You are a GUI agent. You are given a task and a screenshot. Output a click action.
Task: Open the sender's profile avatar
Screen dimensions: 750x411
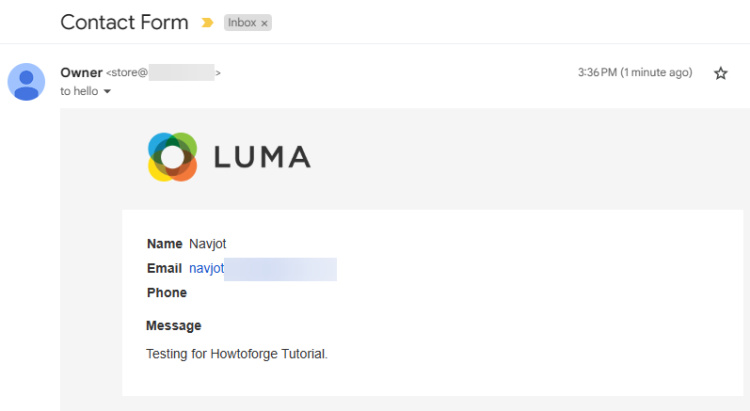26,82
